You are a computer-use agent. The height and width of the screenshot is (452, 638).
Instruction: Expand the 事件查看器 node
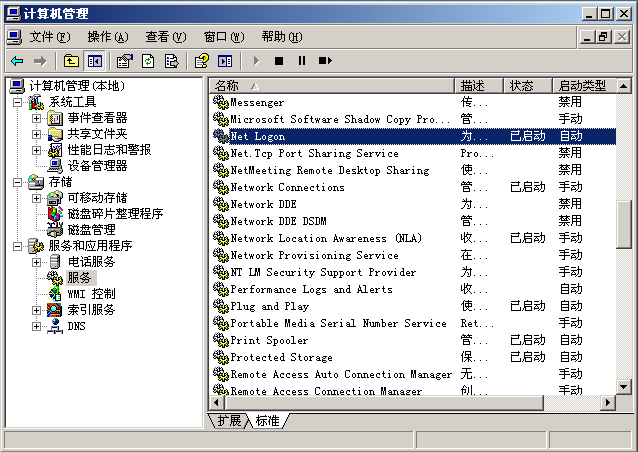(x=37, y=118)
